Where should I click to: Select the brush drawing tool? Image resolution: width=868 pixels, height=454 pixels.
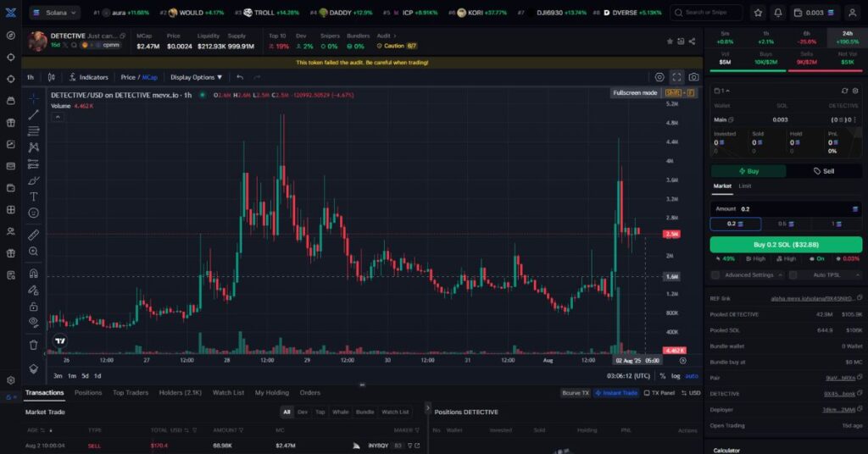(34, 180)
